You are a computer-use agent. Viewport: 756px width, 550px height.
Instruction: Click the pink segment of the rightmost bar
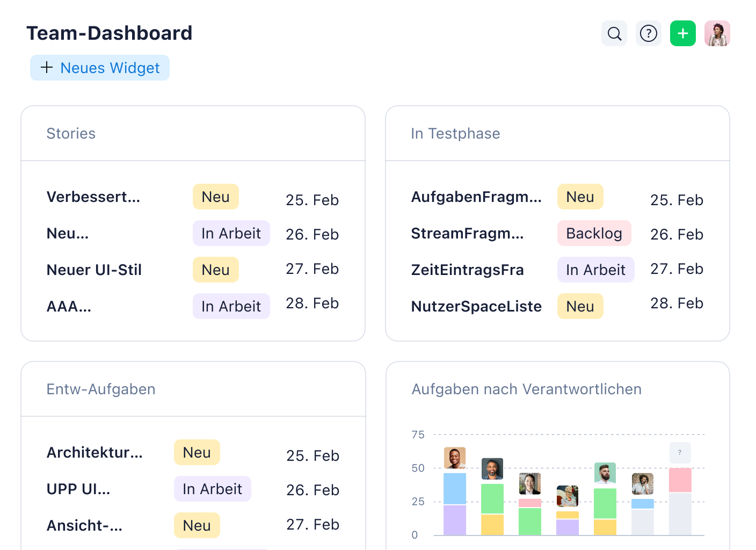(679, 481)
